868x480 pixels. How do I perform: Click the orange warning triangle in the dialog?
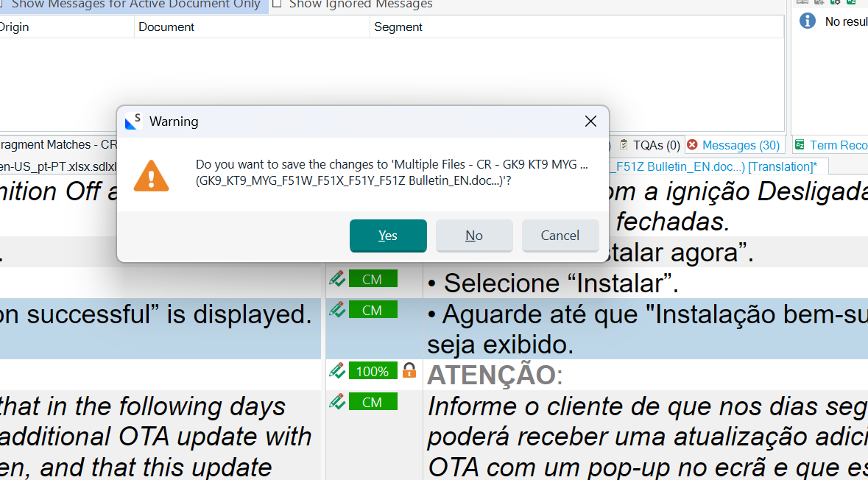[151, 175]
